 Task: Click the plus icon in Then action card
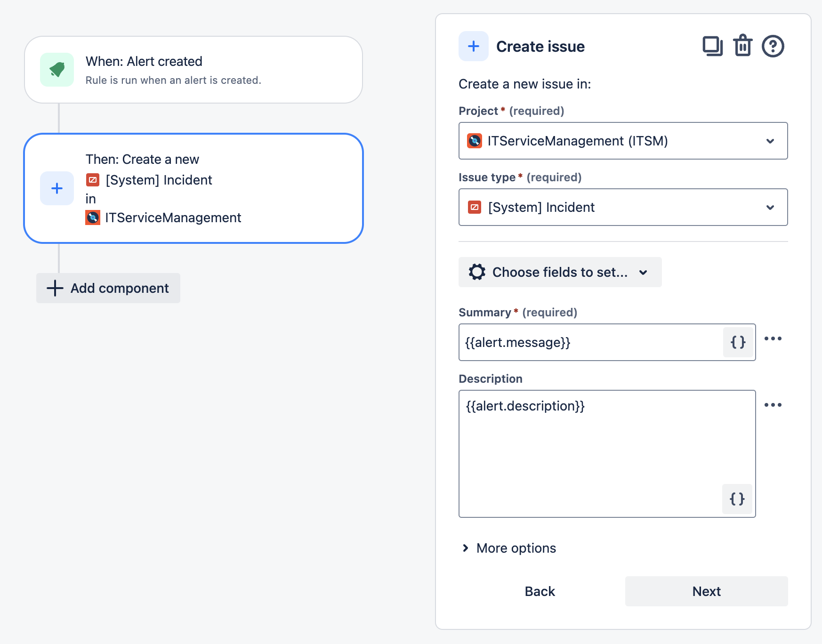point(57,188)
